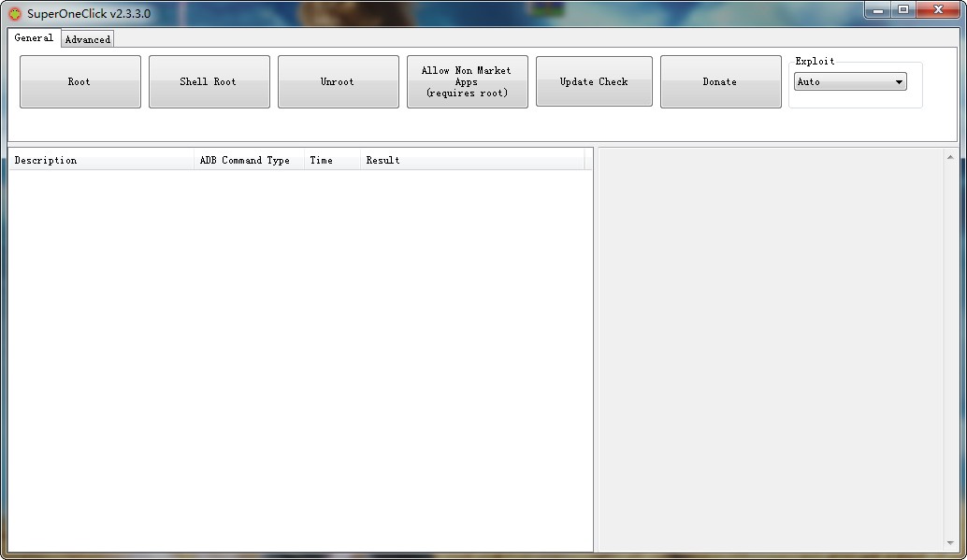This screenshot has height=560, width=967.
Task: Click the log panel scroll down arrow
Action: pyautogui.click(x=950, y=543)
